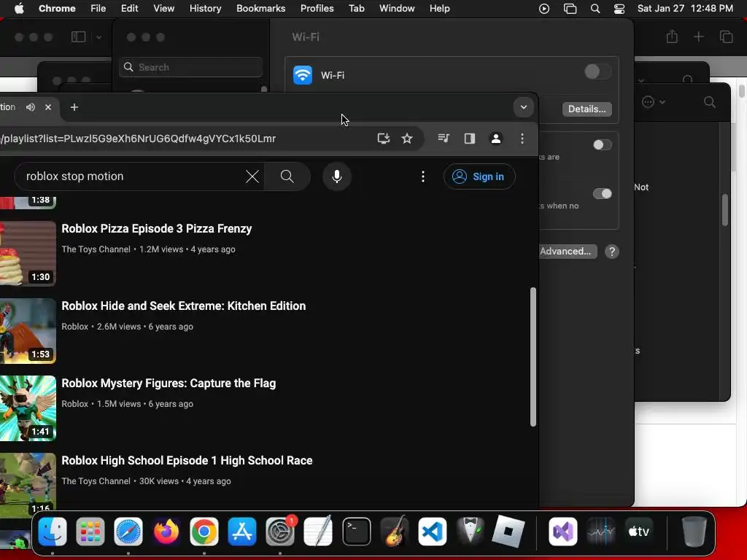Open Roblox Studio from the Dock
747x560 pixels.
pos(508,532)
